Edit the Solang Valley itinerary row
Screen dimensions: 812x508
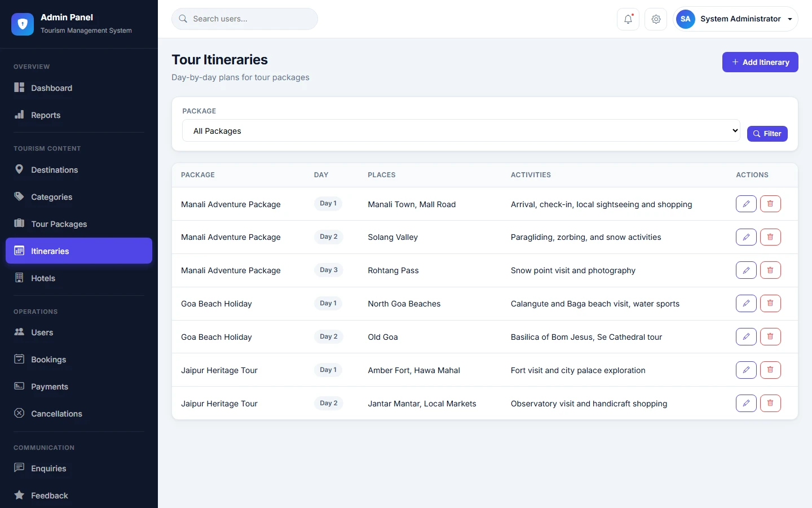(746, 237)
